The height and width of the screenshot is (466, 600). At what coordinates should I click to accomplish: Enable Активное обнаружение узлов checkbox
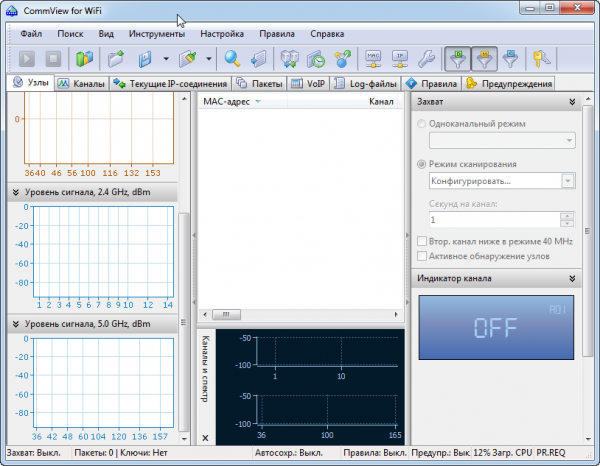tap(422, 256)
